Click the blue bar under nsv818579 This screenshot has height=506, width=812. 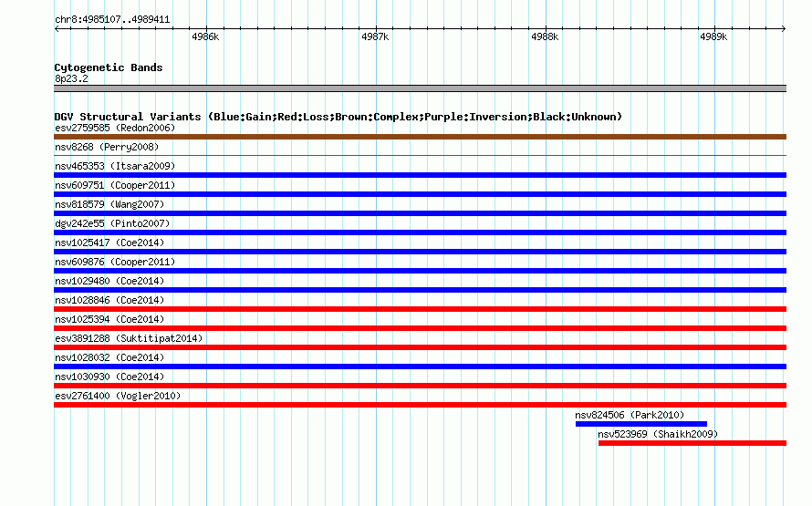pos(420,213)
